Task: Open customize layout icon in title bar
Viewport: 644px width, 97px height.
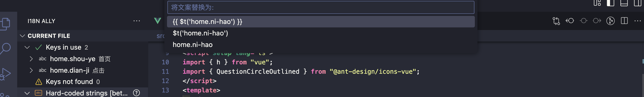Action: [597, 3]
